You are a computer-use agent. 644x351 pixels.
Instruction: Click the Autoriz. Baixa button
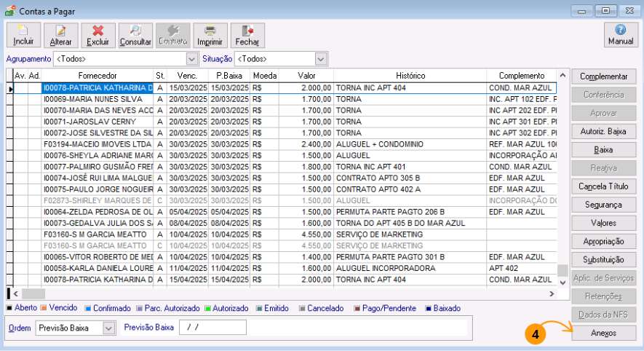click(603, 131)
